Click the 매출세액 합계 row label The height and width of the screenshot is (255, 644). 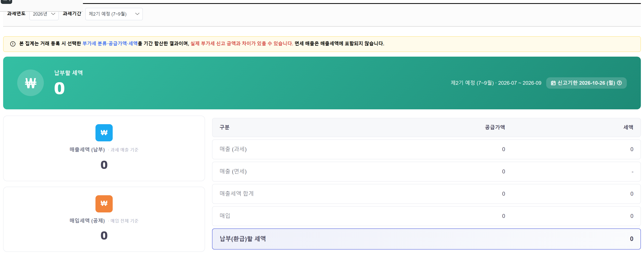click(237, 194)
